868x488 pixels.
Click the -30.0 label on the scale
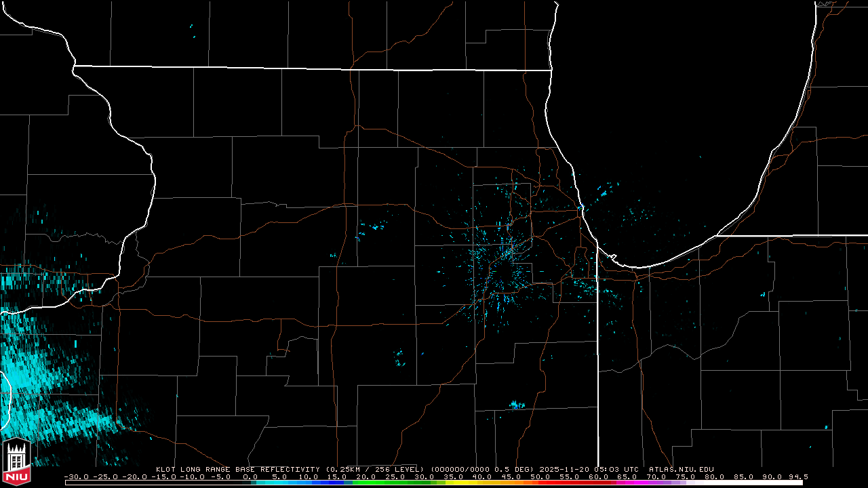pyautogui.click(x=76, y=476)
